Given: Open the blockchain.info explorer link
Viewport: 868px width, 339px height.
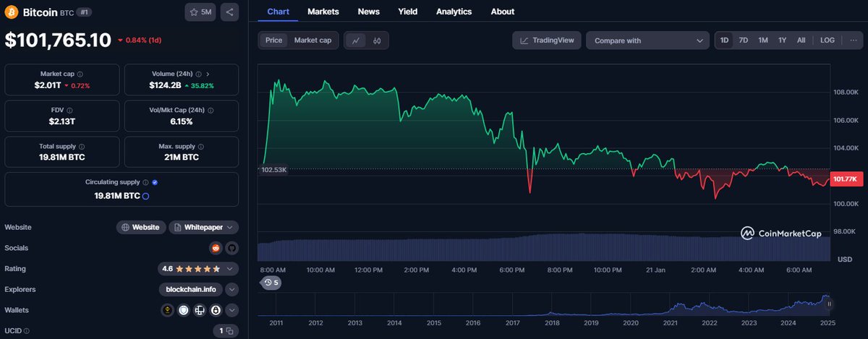Looking at the screenshot, I should (191, 290).
